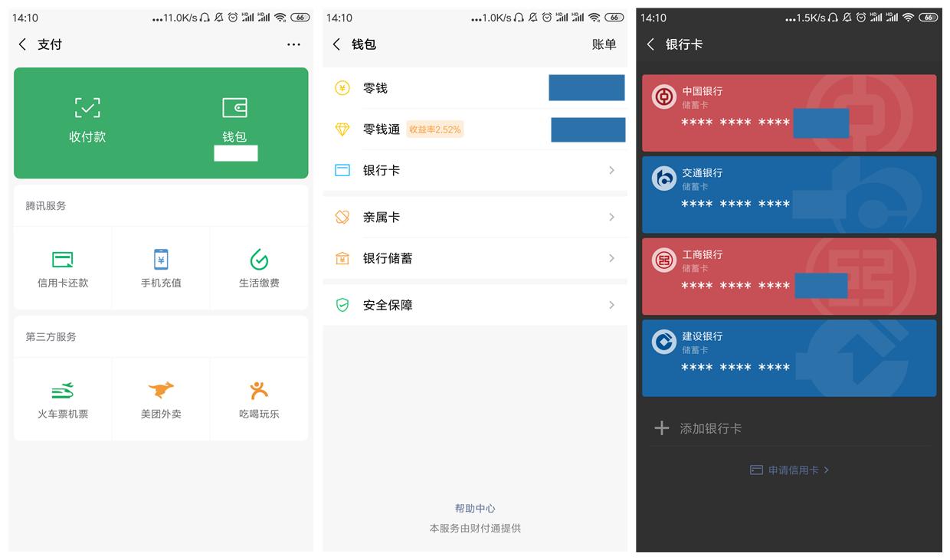Open 手机充值 mobile top-up

(161, 267)
